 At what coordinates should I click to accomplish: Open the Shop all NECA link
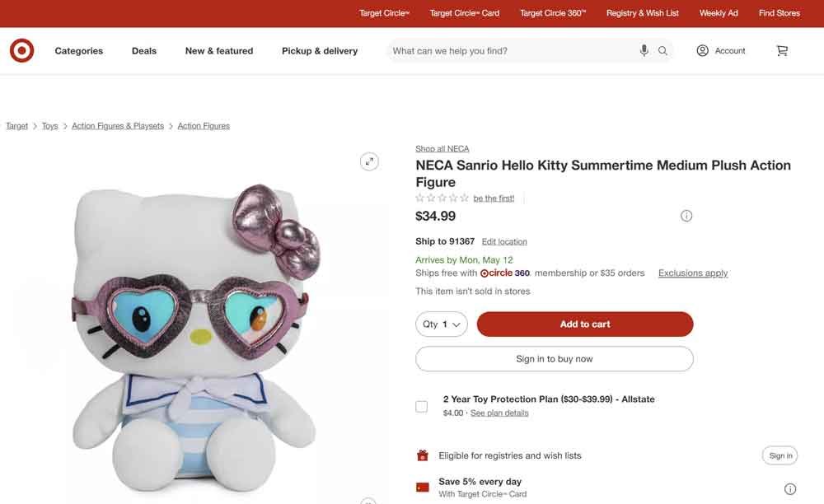[x=442, y=147]
